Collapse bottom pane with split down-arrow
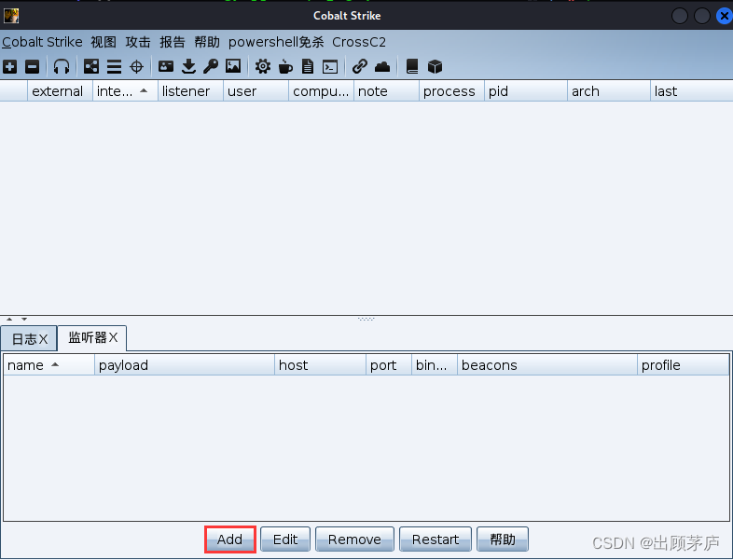 click(x=24, y=319)
